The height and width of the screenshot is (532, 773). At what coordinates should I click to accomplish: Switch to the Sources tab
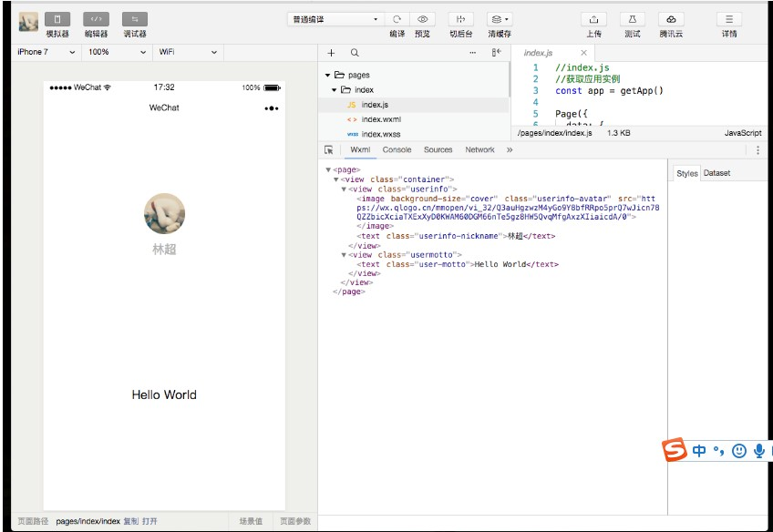[x=438, y=149]
